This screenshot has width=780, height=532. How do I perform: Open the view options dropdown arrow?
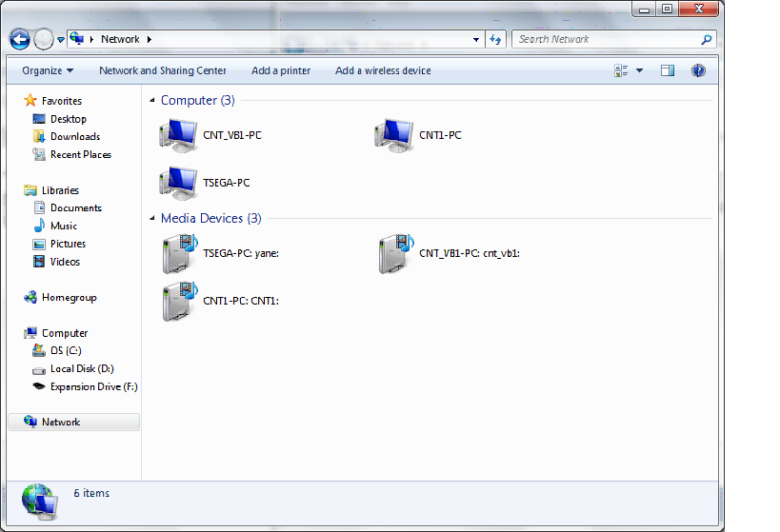coord(640,70)
